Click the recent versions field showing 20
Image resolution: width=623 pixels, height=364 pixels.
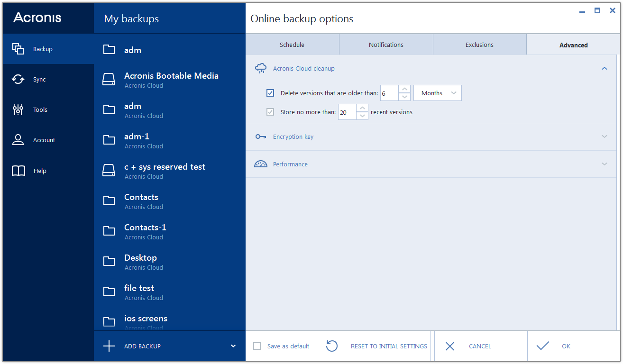pos(347,112)
